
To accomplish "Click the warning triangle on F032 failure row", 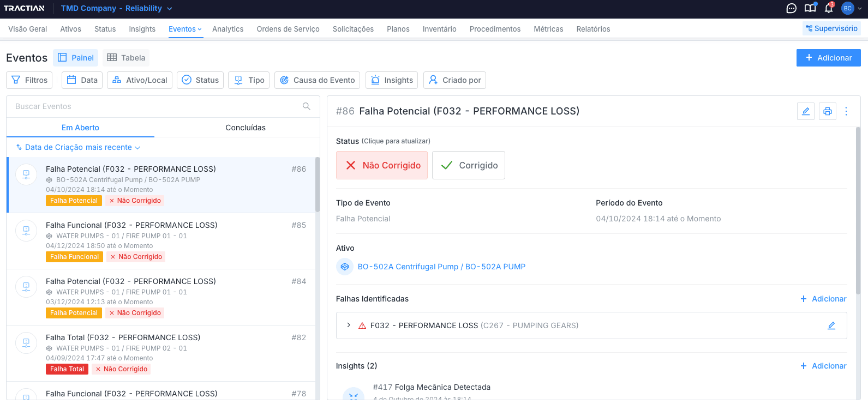I will 362,325.
